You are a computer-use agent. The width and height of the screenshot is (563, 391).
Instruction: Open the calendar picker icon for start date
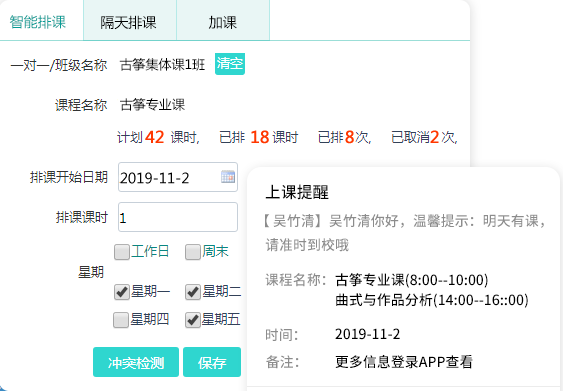point(228,177)
